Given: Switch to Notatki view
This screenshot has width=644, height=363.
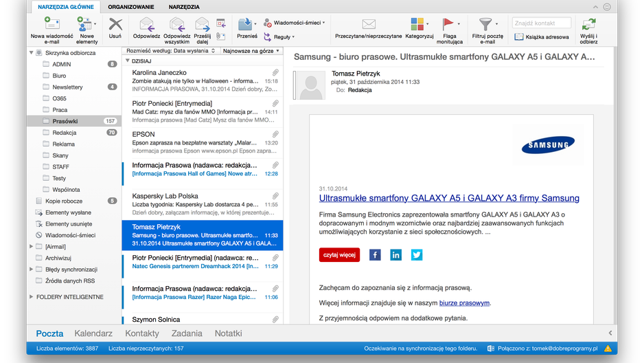Looking at the screenshot, I should point(229,333).
